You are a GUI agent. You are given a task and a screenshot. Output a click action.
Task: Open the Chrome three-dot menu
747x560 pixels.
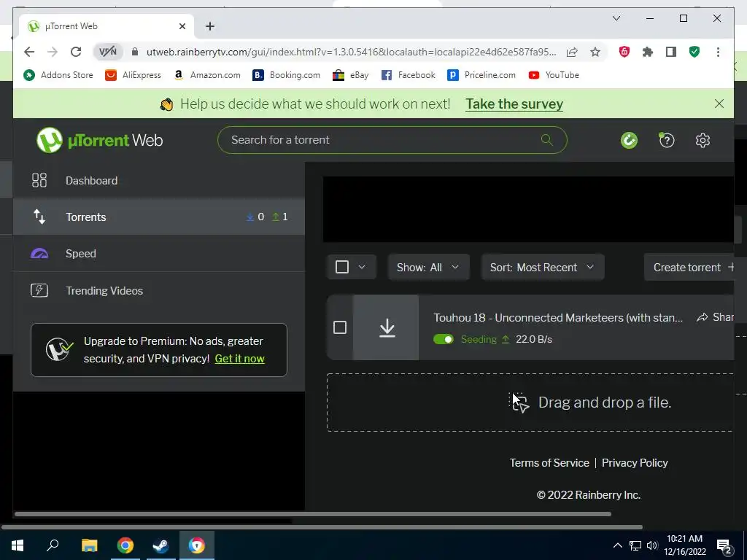point(718,52)
